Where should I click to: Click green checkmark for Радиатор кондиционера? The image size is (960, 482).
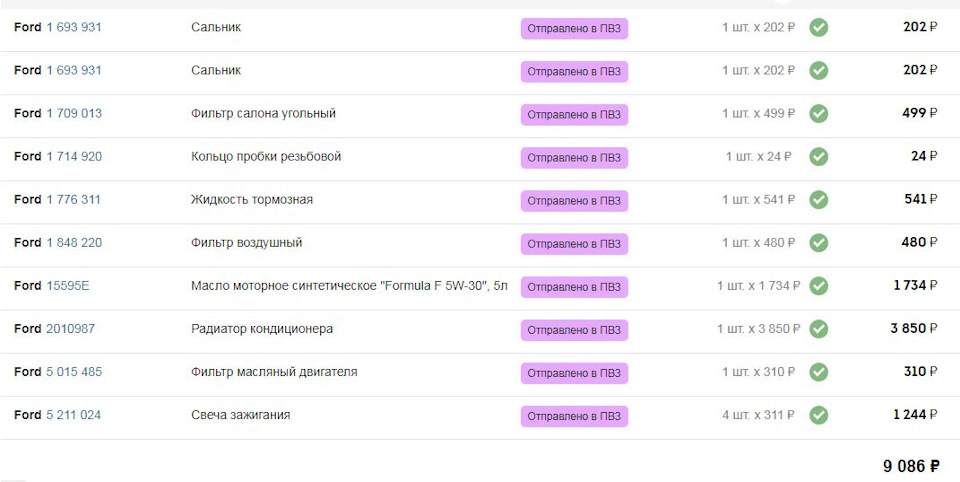tap(818, 329)
